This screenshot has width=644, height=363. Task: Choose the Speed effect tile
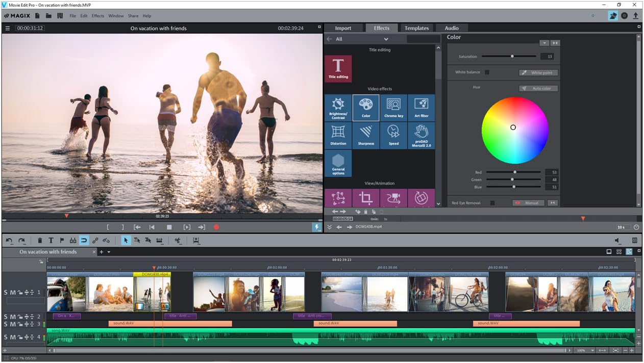click(x=393, y=135)
